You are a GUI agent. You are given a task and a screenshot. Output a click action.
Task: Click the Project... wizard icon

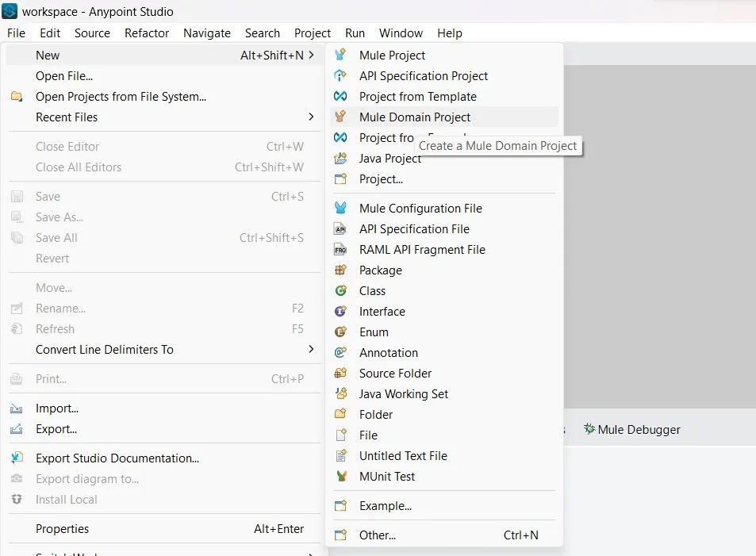(x=340, y=179)
